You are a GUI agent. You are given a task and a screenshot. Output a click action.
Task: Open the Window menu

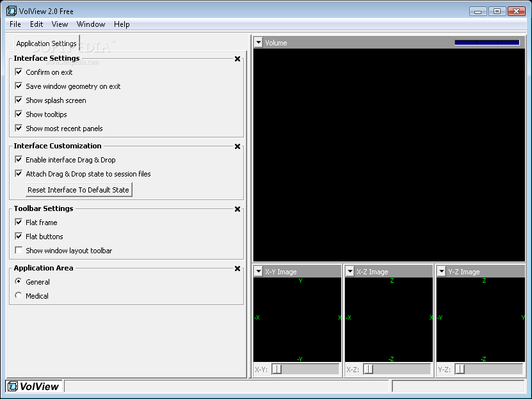[91, 24]
